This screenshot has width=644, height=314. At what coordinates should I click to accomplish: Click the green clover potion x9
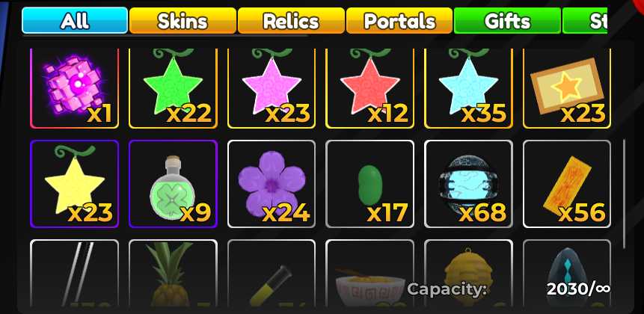[x=173, y=184]
